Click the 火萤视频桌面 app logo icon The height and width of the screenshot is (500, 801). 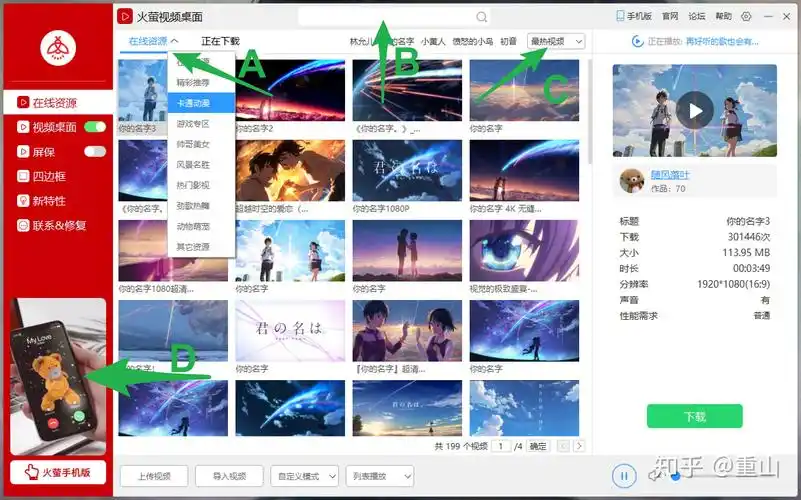pos(125,16)
